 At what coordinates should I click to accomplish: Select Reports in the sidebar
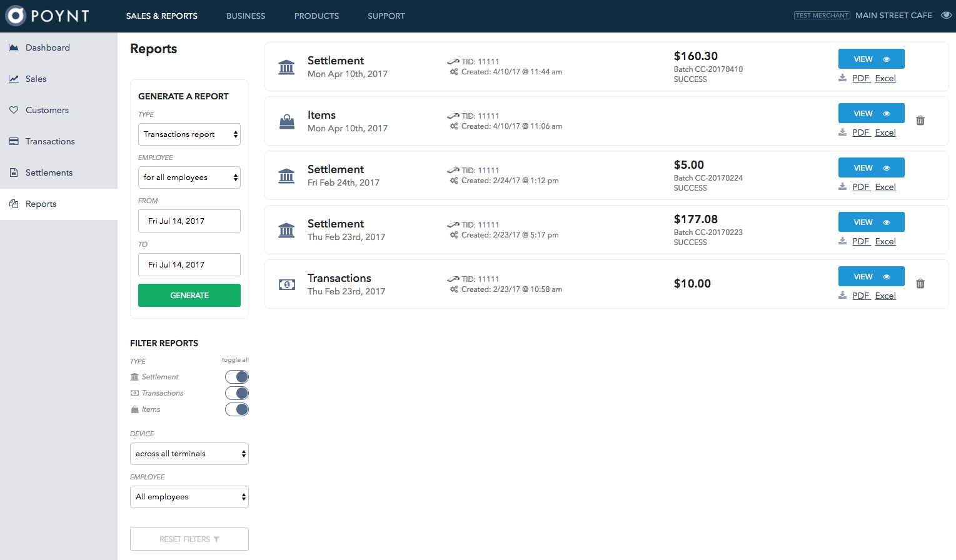tap(59, 204)
